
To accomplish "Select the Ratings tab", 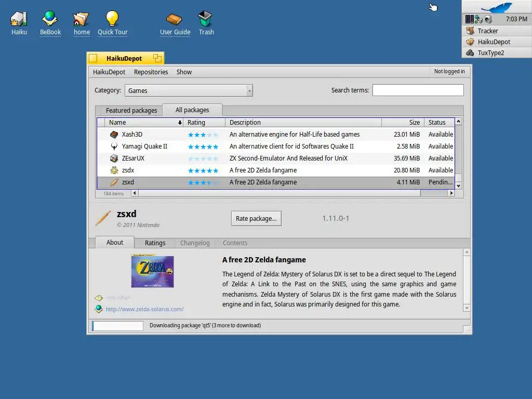I will click(x=155, y=243).
